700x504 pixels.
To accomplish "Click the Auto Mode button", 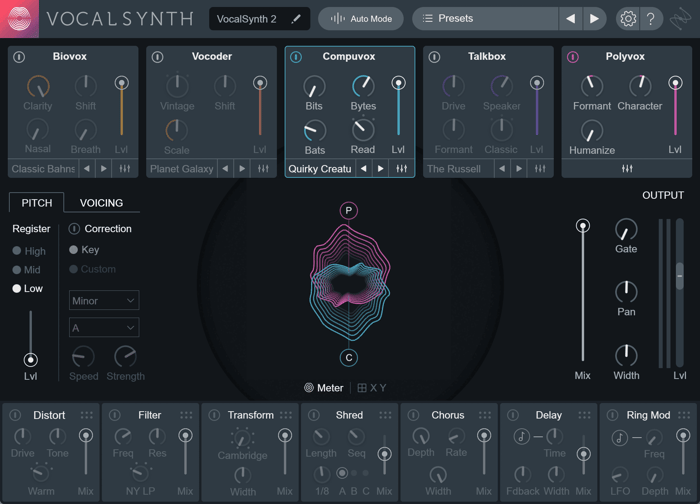I will (361, 19).
